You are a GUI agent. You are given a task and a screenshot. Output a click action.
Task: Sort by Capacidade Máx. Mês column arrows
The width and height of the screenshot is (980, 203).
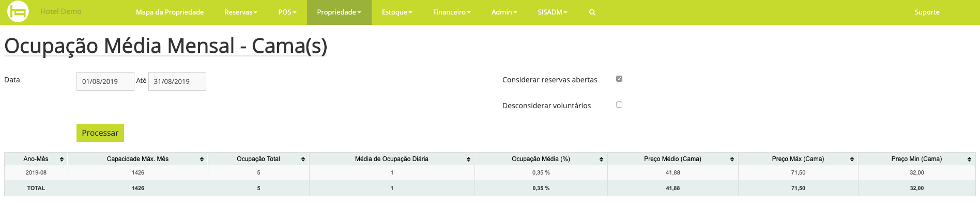(x=202, y=160)
